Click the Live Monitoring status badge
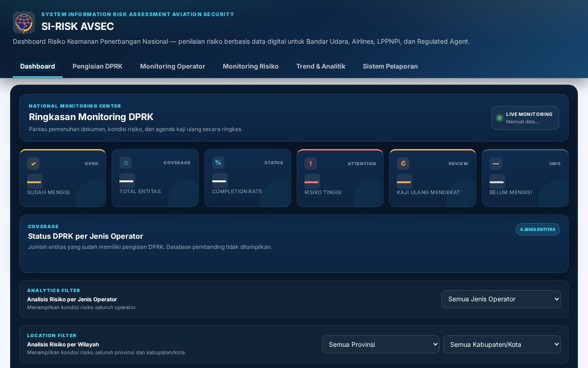Viewport: 588px width, 368px height. (525, 118)
